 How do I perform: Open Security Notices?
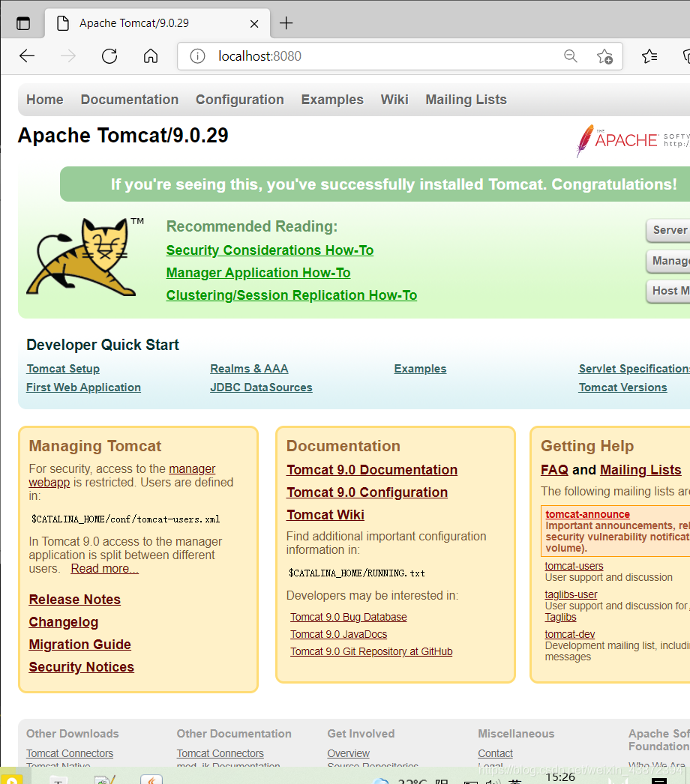tap(82, 667)
